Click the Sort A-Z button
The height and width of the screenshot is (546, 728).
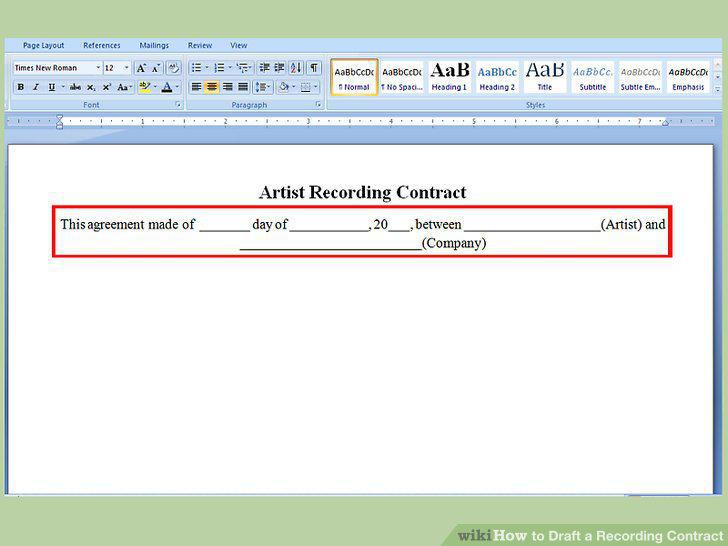pyautogui.click(x=296, y=68)
